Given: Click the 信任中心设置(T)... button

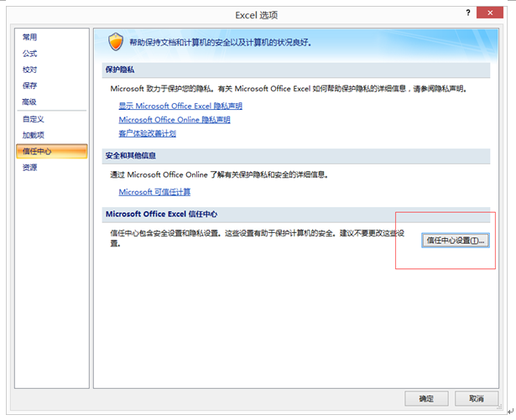Looking at the screenshot, I should [x=456, y=241].
